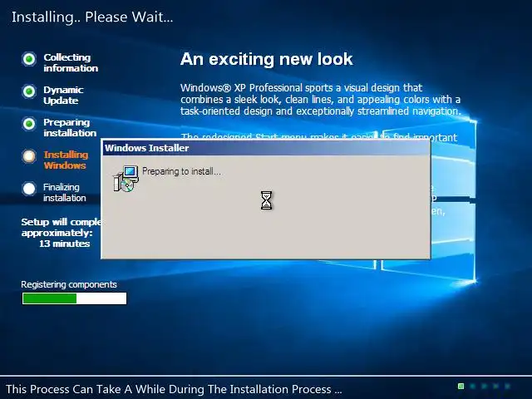Click the 'Finalizing installation' step label
The width and height of the screenshot is (532, 399).
click(x=65, y=192)
